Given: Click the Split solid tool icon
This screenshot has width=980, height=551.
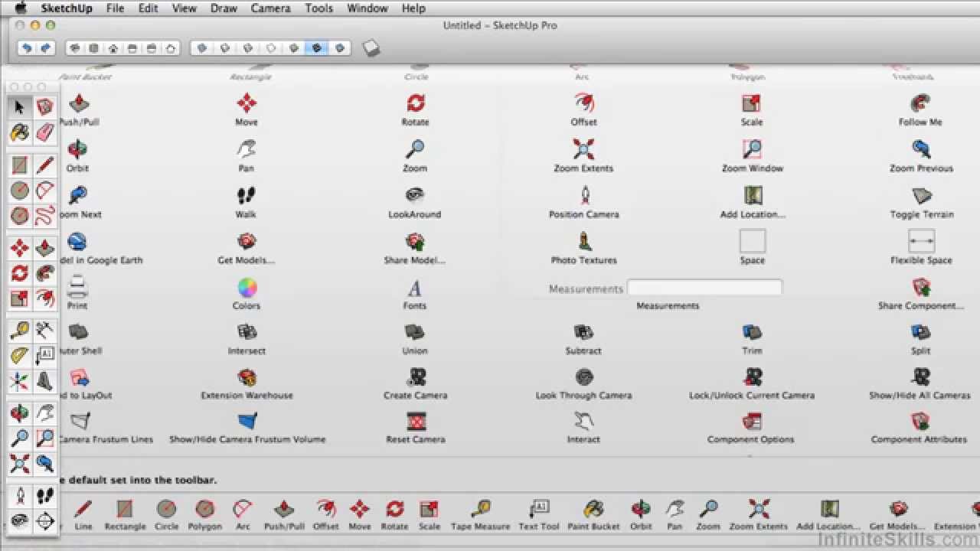Looking at the screenshot, I should (920, 332).
